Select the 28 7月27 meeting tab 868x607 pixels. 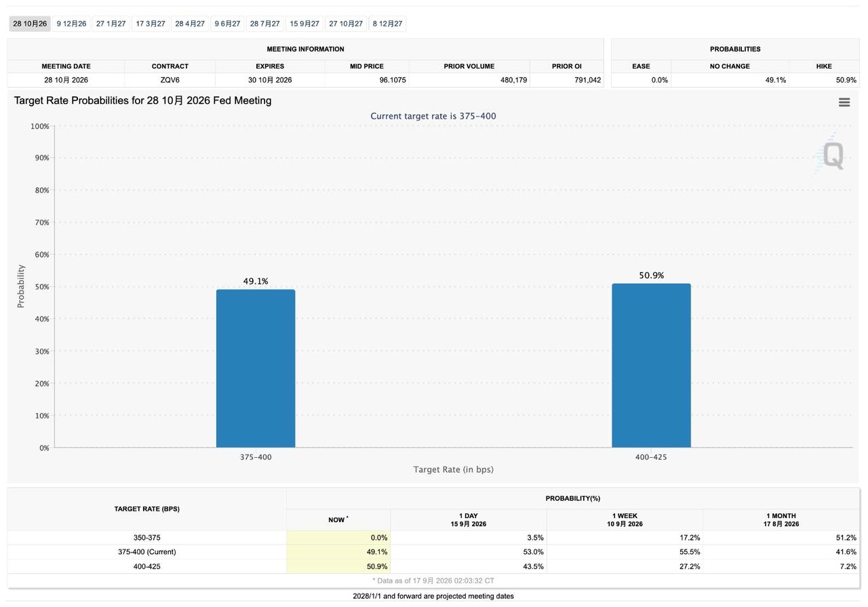pyautogui.click(x=265, y=24)
